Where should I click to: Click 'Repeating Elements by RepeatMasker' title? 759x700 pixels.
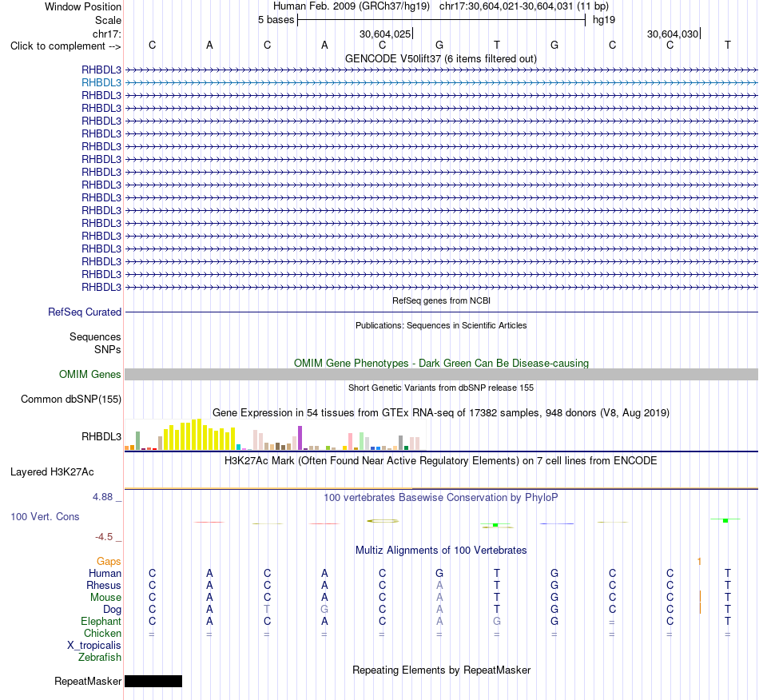tap(441, 670)
